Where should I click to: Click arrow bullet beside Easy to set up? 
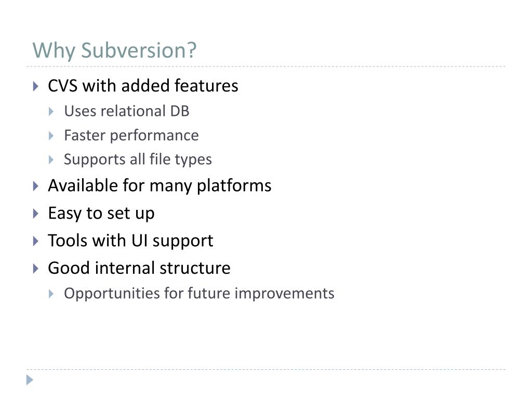(x=36, y=214)
